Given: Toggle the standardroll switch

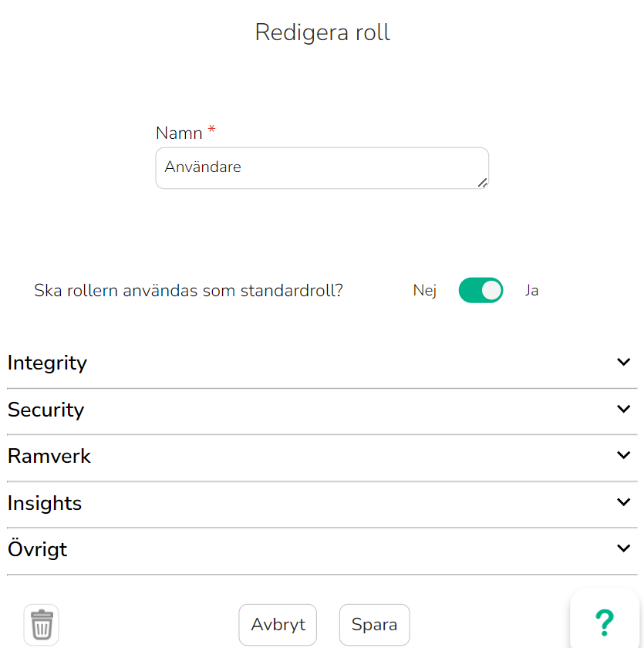Looking at the screenshot, I should [x=480, y=290].
